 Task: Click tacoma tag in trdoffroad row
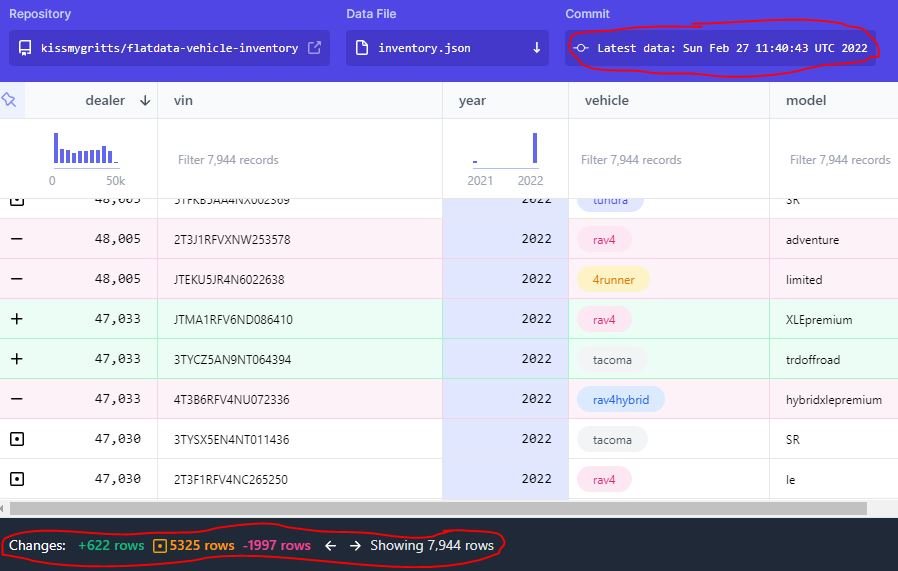(612, 360)
